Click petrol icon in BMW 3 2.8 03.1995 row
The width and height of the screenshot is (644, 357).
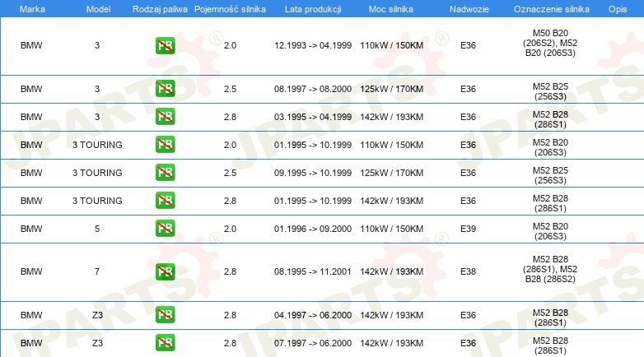click(165, 117)
